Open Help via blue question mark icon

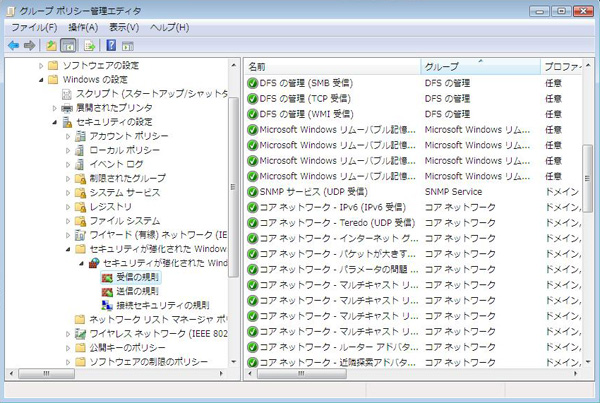(111, 46)
